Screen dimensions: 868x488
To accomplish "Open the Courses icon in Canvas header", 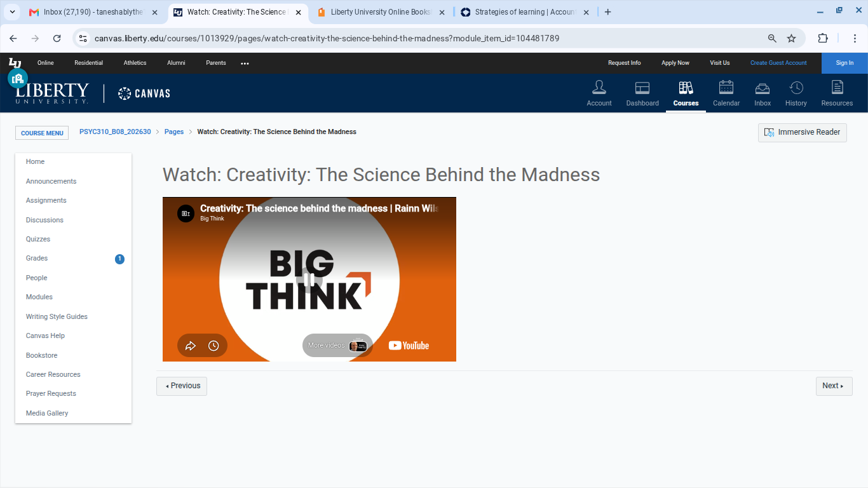I will 686,93.
